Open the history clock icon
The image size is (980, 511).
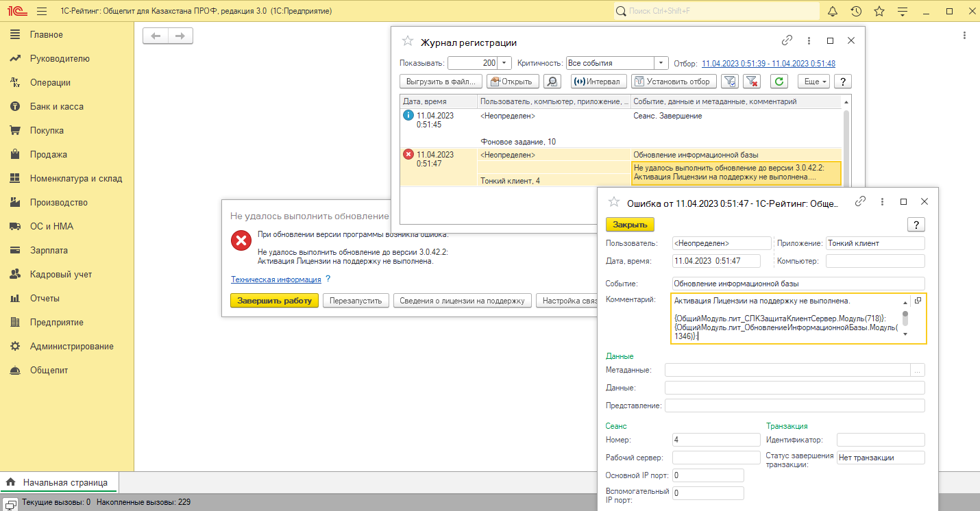pyautogui.click(x=856, y=12)
